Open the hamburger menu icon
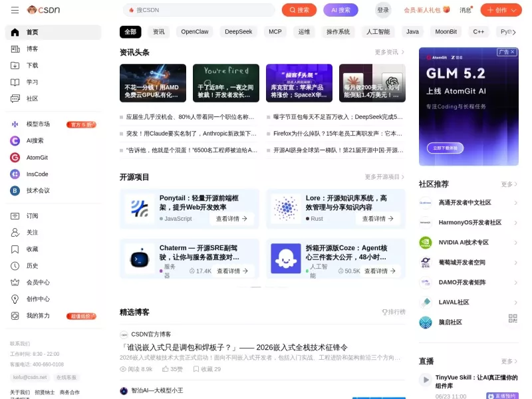 15,10
